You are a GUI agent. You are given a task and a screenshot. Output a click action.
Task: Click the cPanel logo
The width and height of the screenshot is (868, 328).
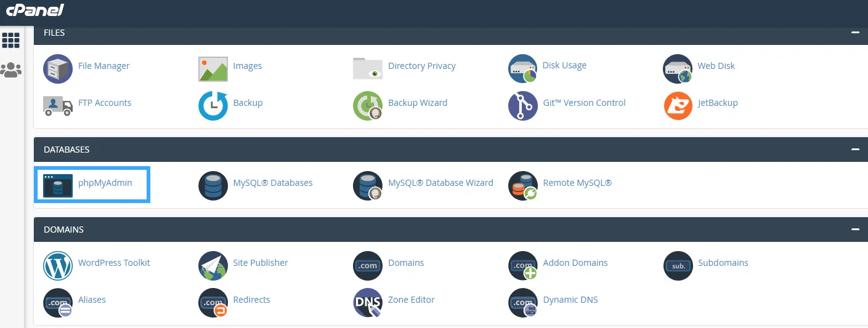click(34, 10)
